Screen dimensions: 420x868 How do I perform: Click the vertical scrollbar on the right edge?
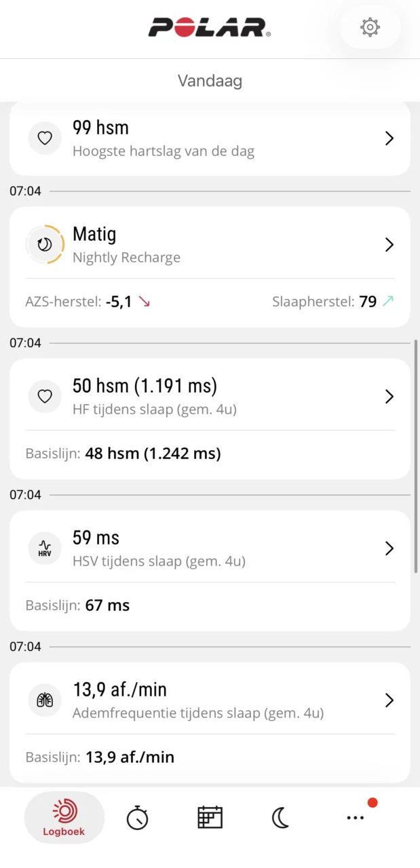tap(416, 458)
